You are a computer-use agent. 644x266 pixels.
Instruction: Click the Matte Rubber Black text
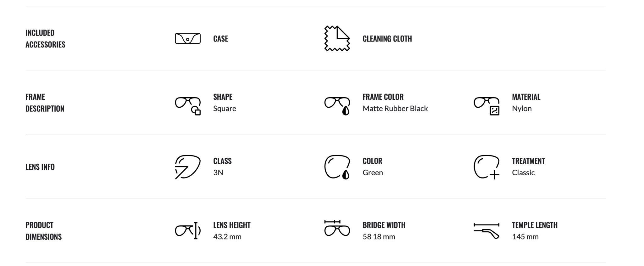coord(395,108)
